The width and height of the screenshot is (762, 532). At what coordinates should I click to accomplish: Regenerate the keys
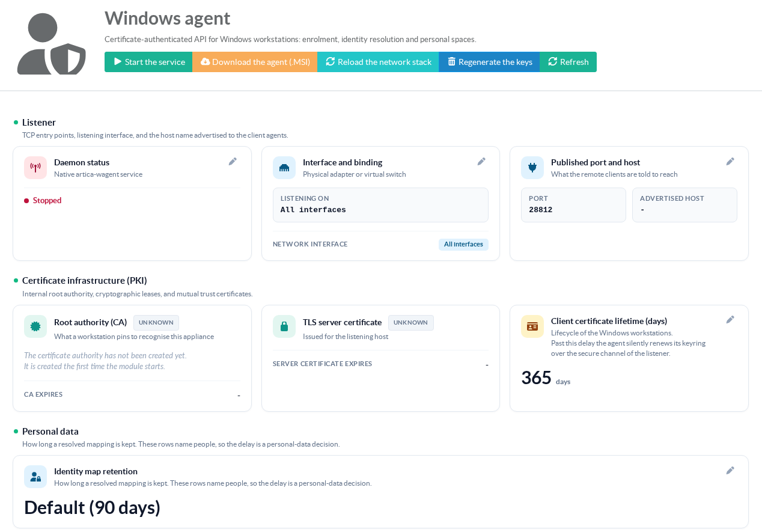(x=489, y=62)
